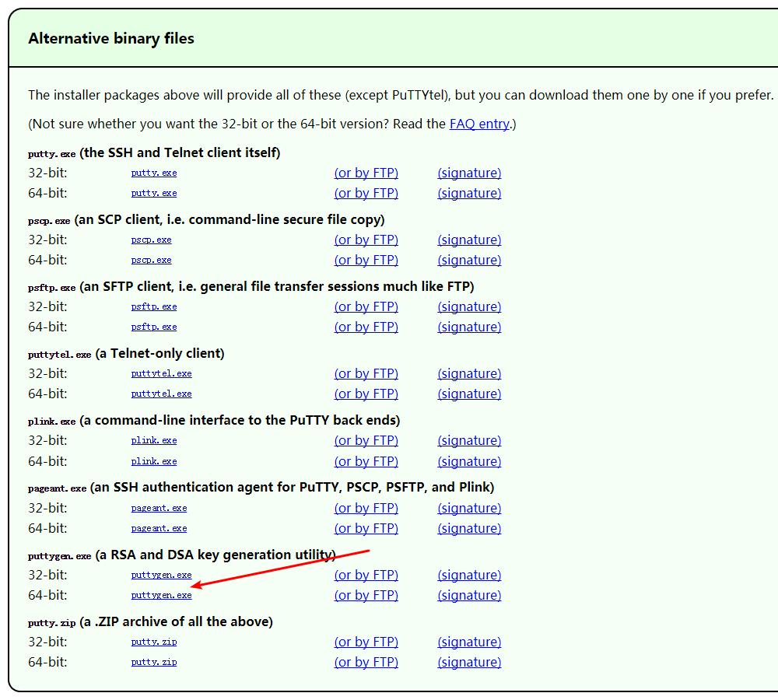Get 64-bit pageant.exe by FTP
The width and height of the screenshot is (778, 700).
pyautogui.click(x=366, y=529)
